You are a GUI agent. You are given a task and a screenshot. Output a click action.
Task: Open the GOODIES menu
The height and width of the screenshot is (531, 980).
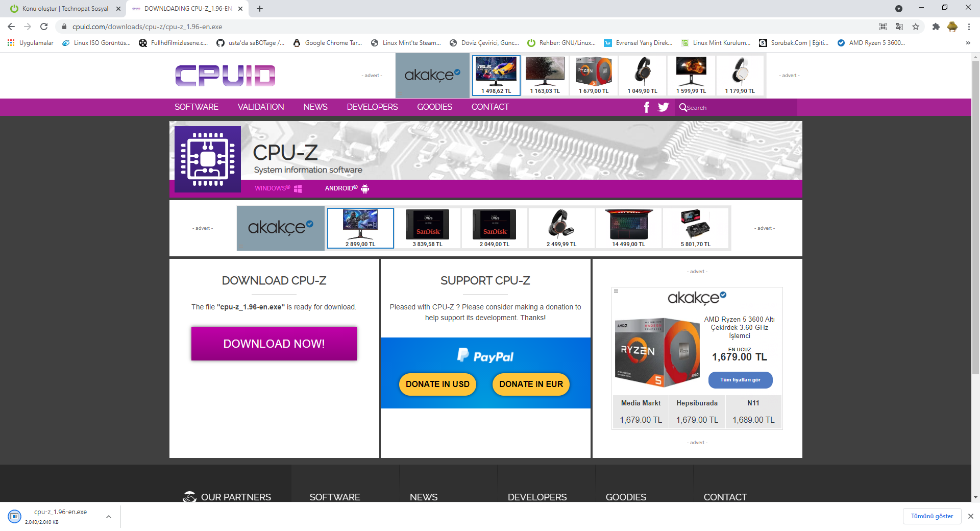434,107
